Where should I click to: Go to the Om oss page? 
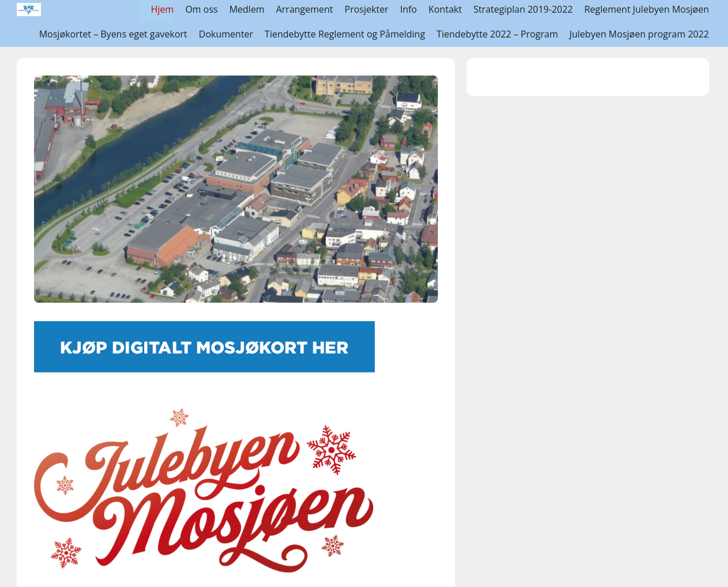(201, 9)
